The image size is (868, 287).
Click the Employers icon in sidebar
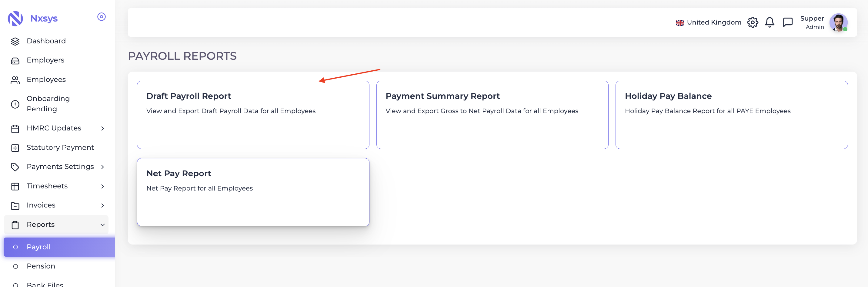15,61
